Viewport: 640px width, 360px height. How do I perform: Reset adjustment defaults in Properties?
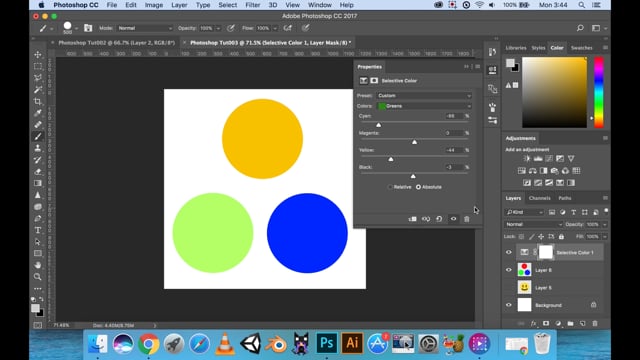click(x=439, y=219)
